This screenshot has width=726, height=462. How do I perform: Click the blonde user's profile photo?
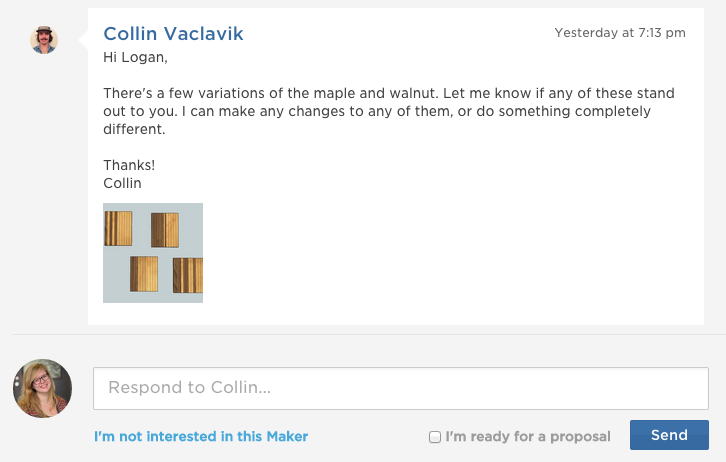pos(43,388)
